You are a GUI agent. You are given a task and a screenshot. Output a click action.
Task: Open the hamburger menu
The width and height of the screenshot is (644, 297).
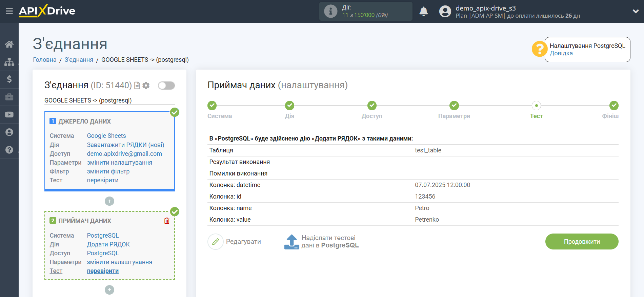point(9,11)
